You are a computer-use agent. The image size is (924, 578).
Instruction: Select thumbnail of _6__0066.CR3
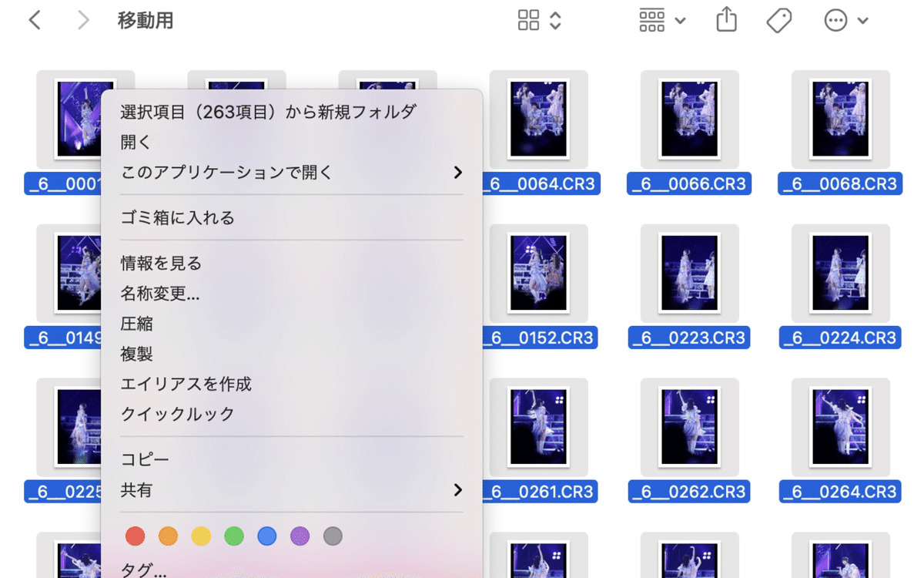click(x=690, y=119)
